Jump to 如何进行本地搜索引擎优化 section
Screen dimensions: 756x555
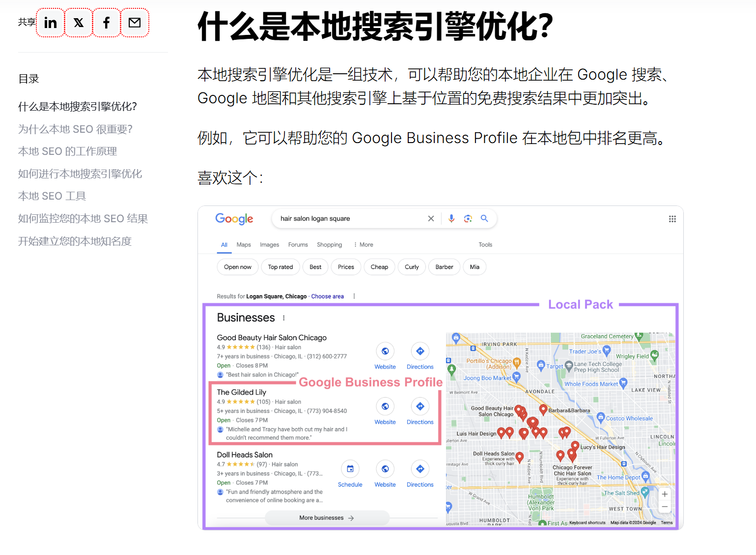pyautogui.click(x=80, y=174)
